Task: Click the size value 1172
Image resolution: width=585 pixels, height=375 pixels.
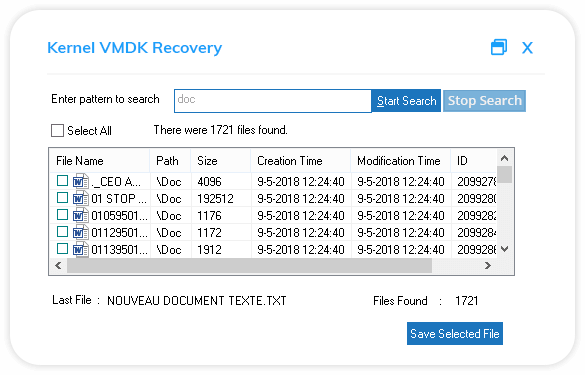Action: 209,233
